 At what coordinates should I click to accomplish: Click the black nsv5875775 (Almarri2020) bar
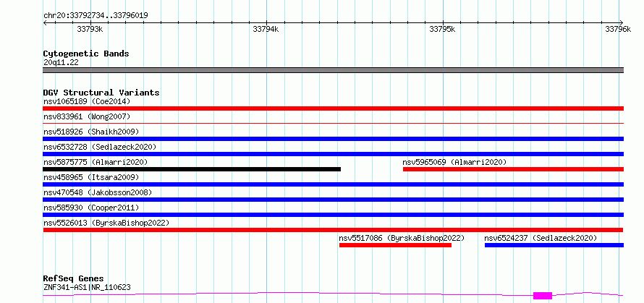point(192,169)
